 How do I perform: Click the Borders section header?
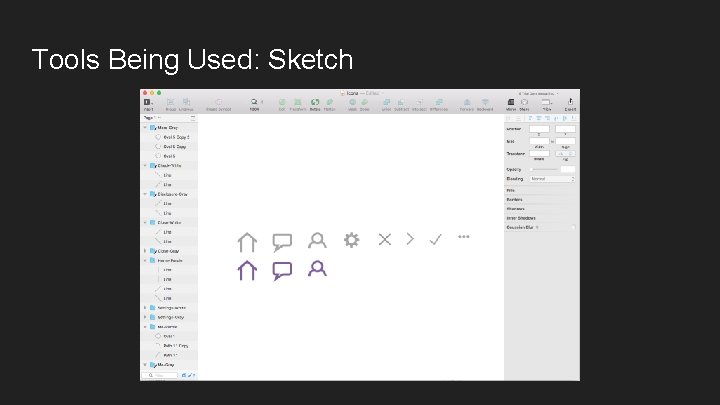pos(514,199)
